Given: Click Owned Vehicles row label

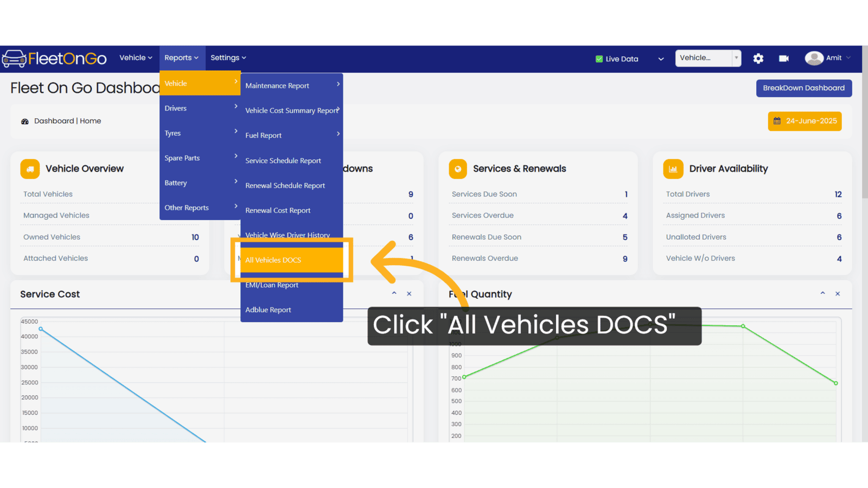Looking at the screenshot, I should click(x=52, y=237).
